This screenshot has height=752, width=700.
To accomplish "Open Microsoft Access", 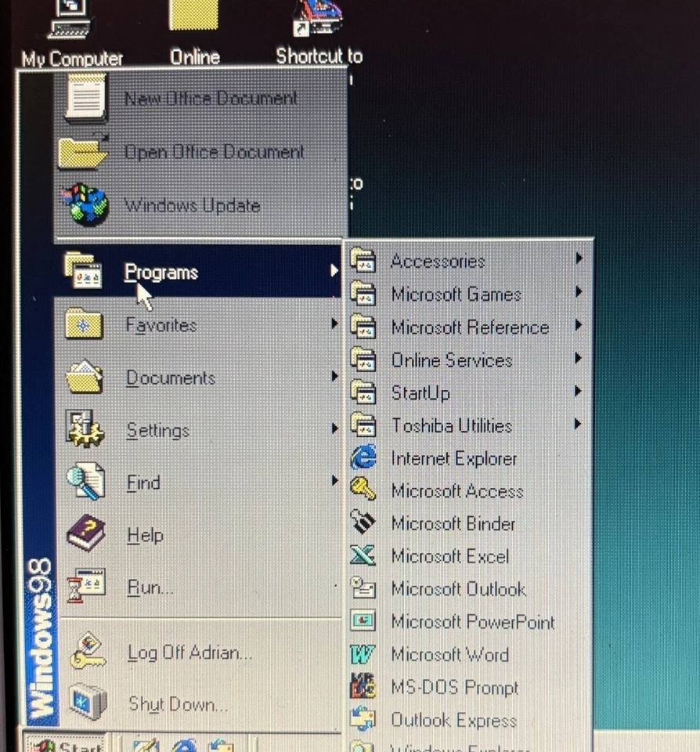I will pyautogui.click(x=456, y=491).
